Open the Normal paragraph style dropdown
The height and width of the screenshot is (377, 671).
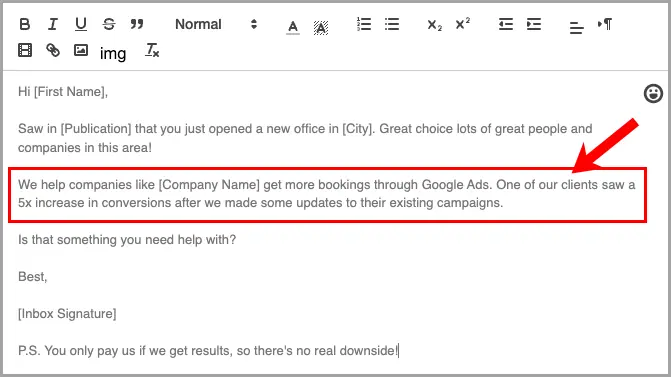click(x=216, y=24)
